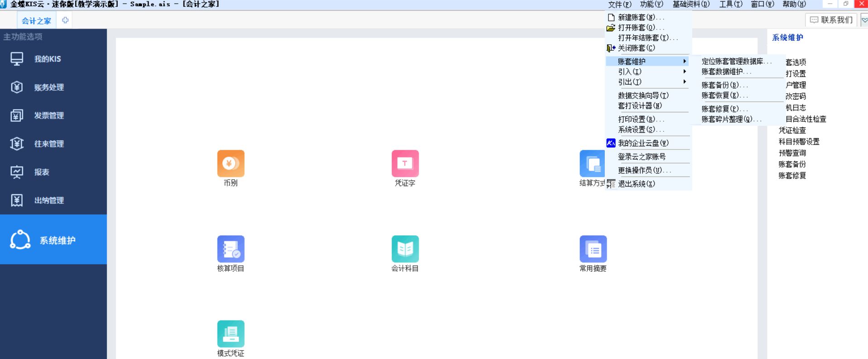Switch to the 会计之家 tab
Viewport: 868px width, 359px height.
pyautogui.click(x=37, y=21)
